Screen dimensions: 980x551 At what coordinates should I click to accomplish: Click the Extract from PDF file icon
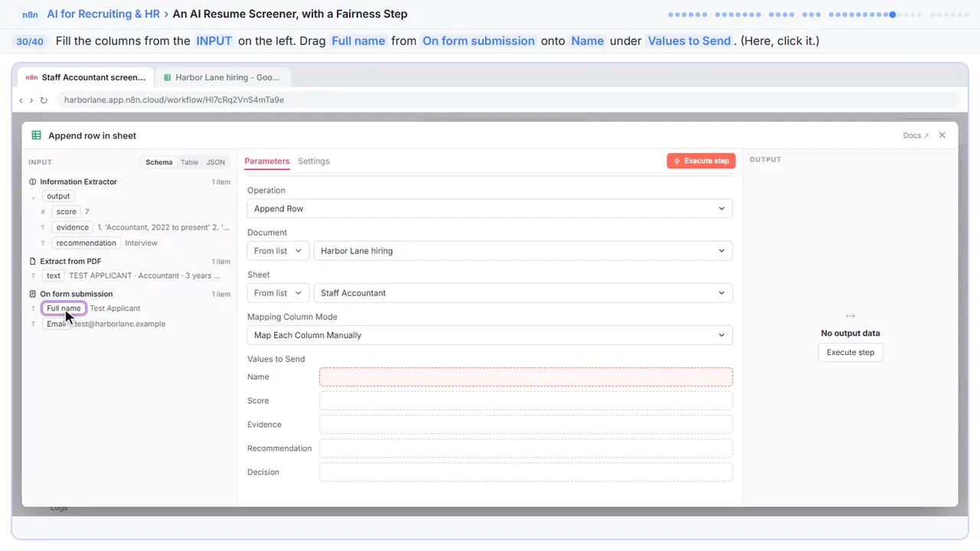pos(33,262)
